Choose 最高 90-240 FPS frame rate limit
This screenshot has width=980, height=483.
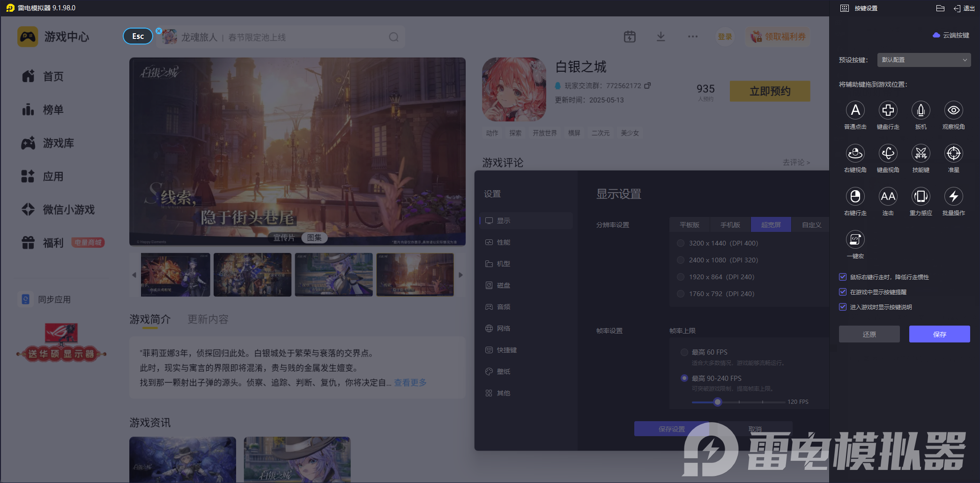(684, 378)
